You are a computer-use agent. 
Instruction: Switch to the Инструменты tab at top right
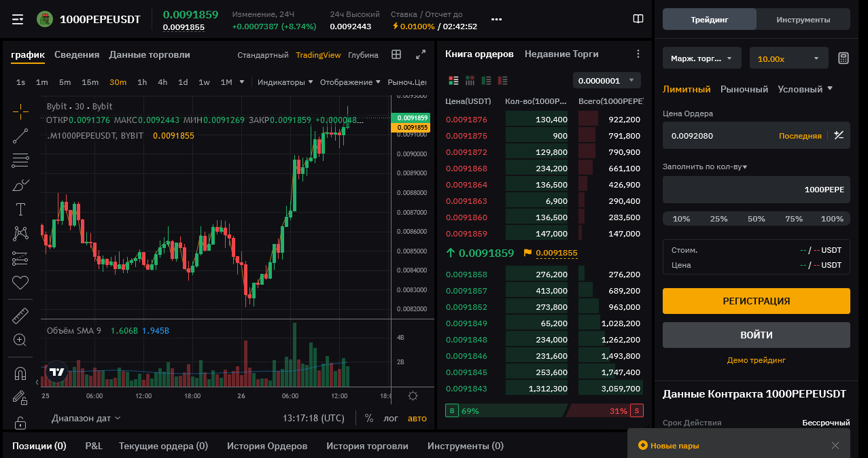[803, 19]
